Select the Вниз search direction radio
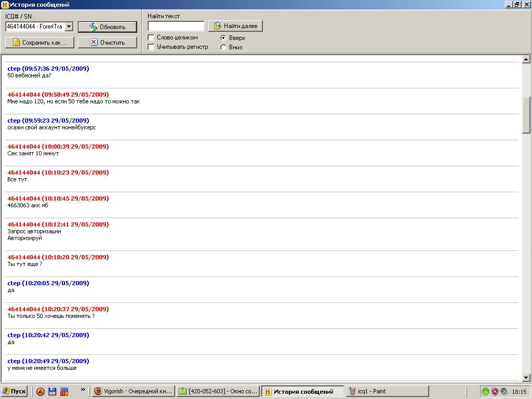 (x=223, y=47)
